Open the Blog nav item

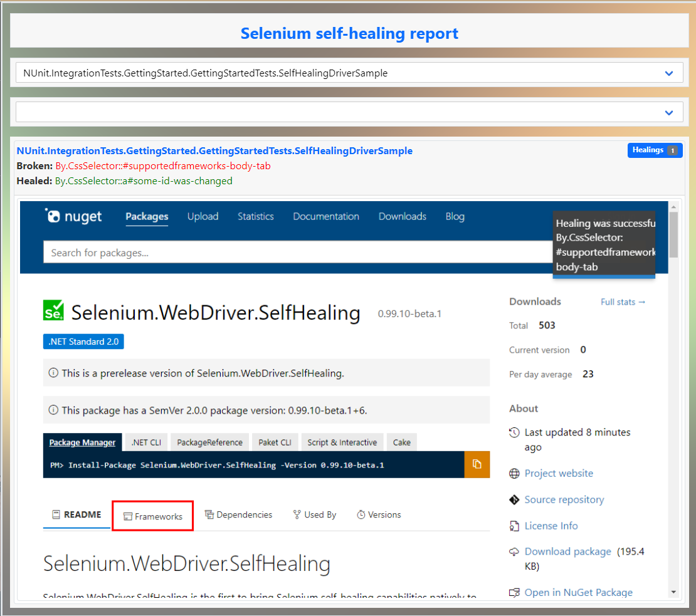[x=455, y=216]
